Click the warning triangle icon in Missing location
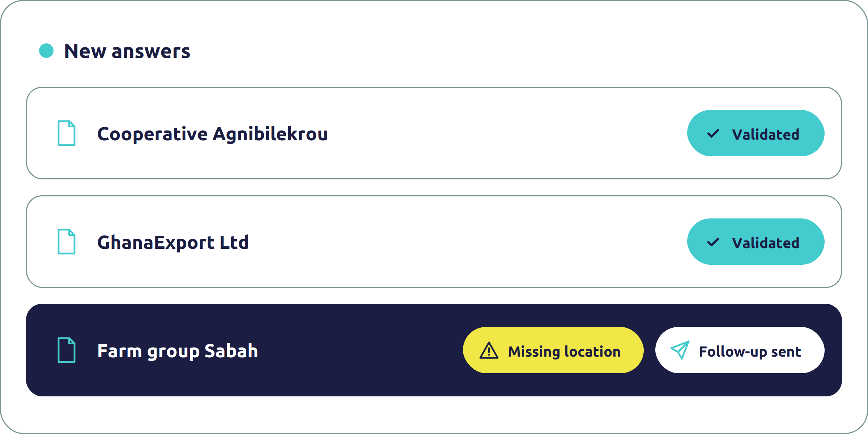The width and height of the screenshot is (868, 434). tap(489, 350)
